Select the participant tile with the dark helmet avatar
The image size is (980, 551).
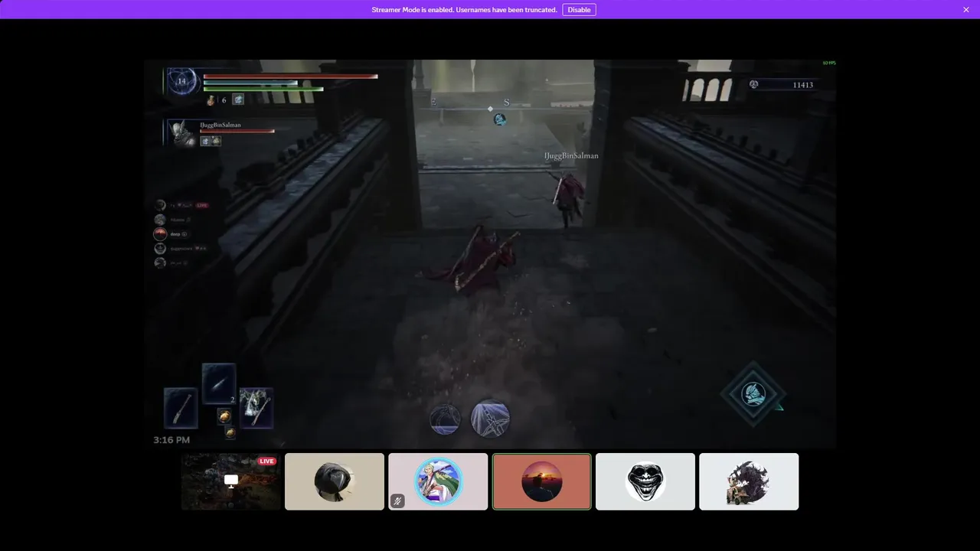pyautogui.click(x=335, y=481)
